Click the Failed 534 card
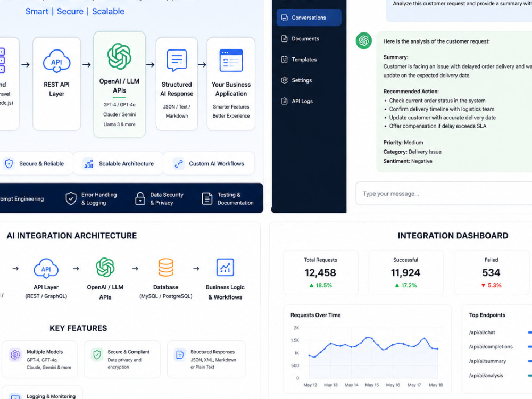532x399 pixels. (x=491, y=272)
